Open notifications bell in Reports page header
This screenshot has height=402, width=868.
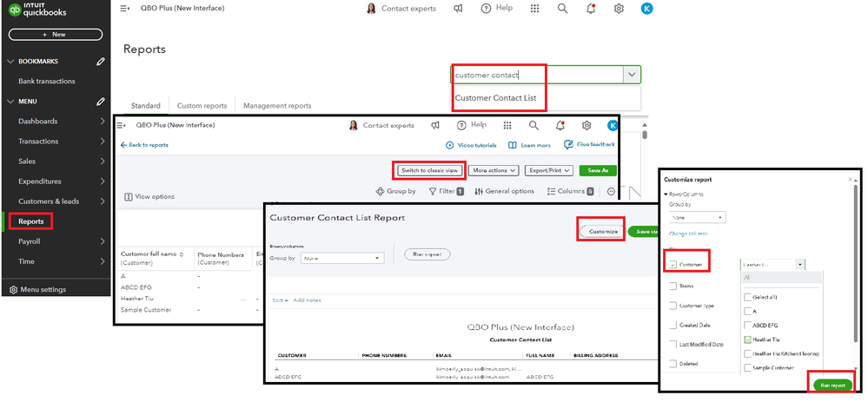pyautogui.click(x=591, y=9)
